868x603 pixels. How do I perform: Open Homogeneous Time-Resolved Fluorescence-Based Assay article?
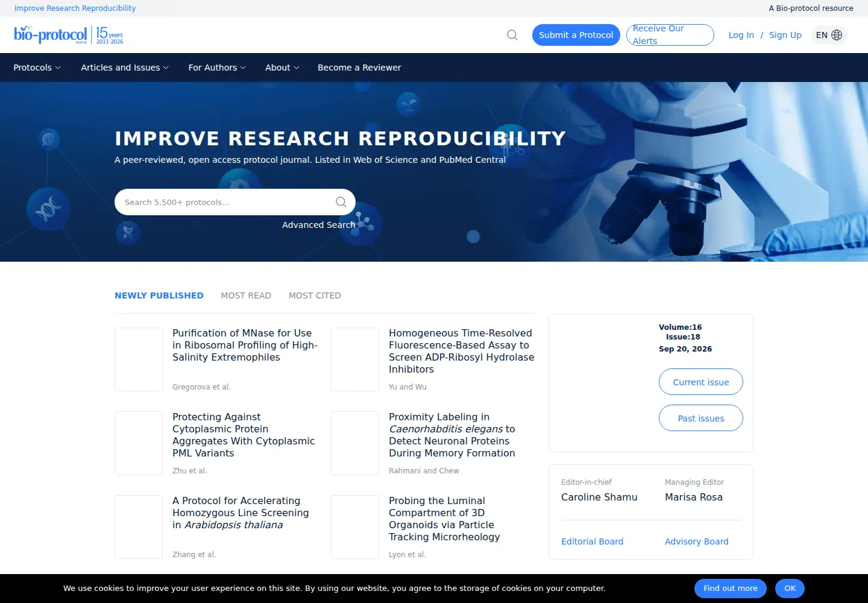tap(462, 351)
